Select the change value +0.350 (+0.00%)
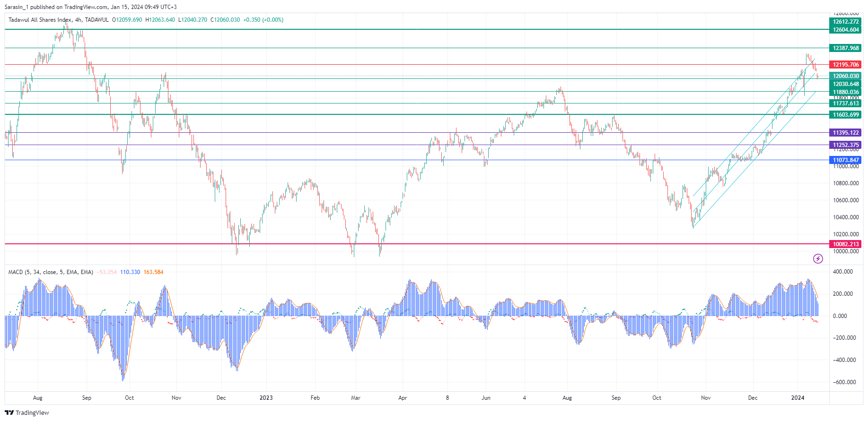The image size is (868, 421). point(263,20)
